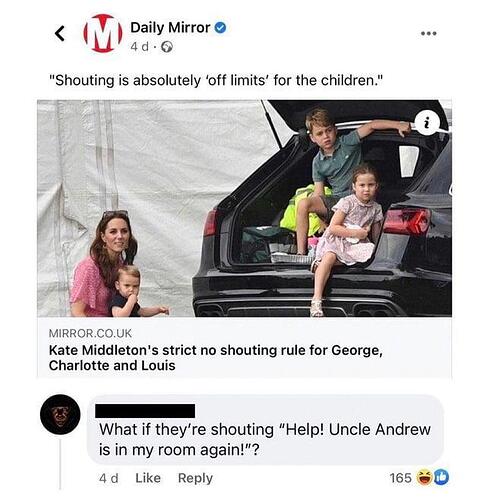View the 165 reactions count
Screen dimensions: 486x500
401,478
